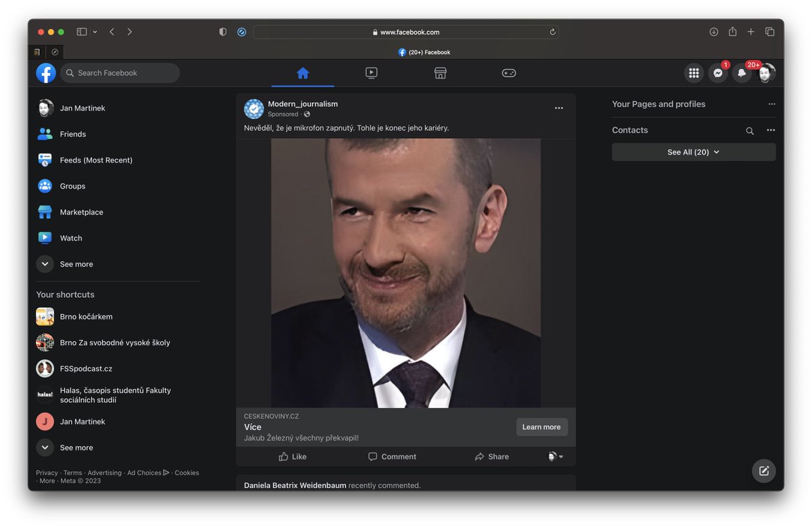Open Modern_journalism page avatar
Viewport: 812px width, 528px height.
click(x=254, y=108)
